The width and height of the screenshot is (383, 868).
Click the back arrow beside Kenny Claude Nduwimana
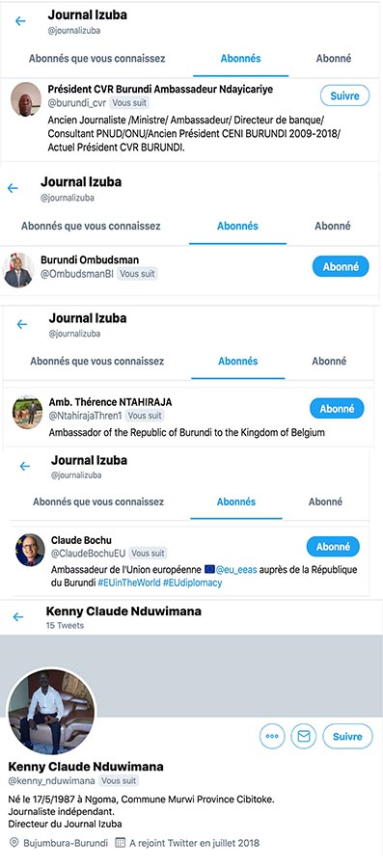pyautogui.click(x=18, y=616)
